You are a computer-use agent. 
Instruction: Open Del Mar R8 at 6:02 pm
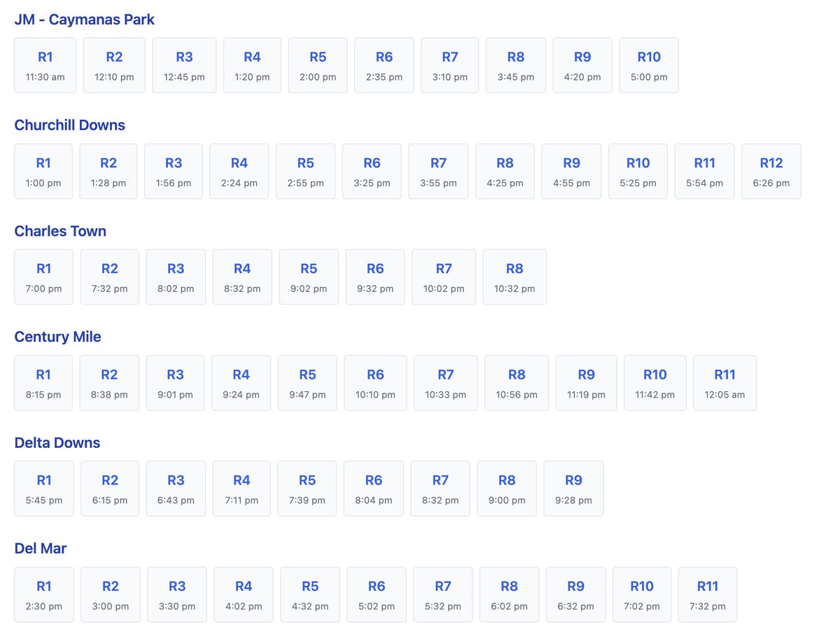[x=510, y=594]
